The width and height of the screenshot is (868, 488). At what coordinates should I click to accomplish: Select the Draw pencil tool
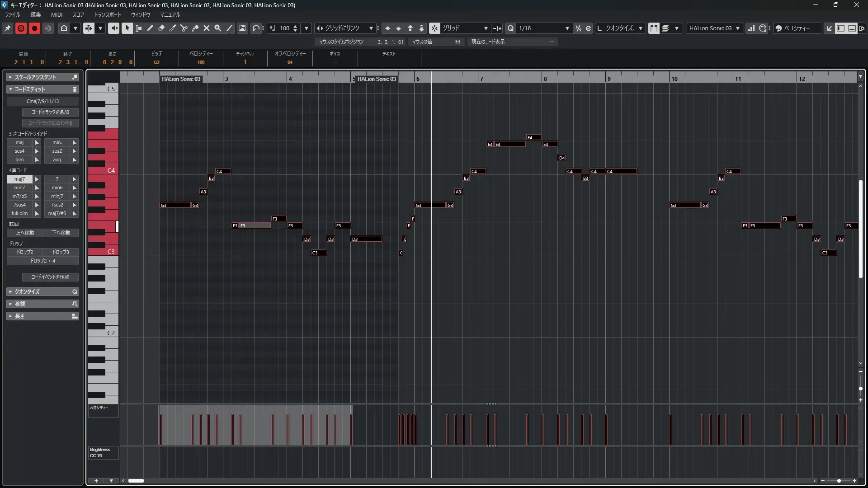150,28
